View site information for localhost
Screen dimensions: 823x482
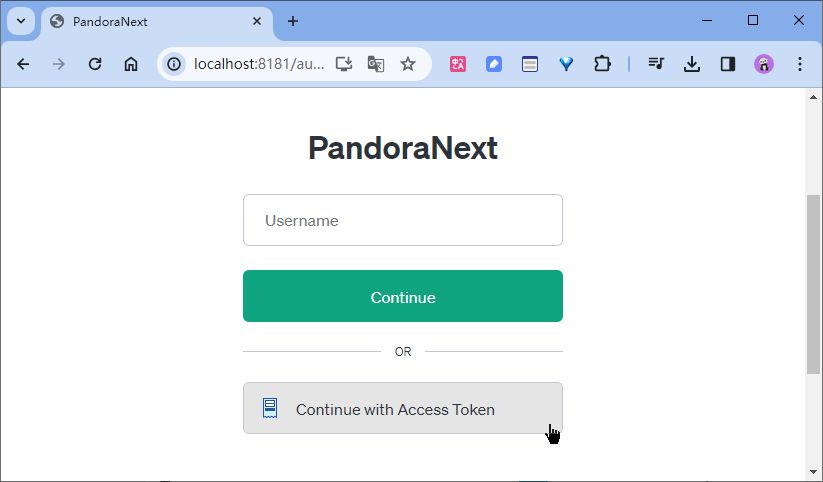coord(175,64)
